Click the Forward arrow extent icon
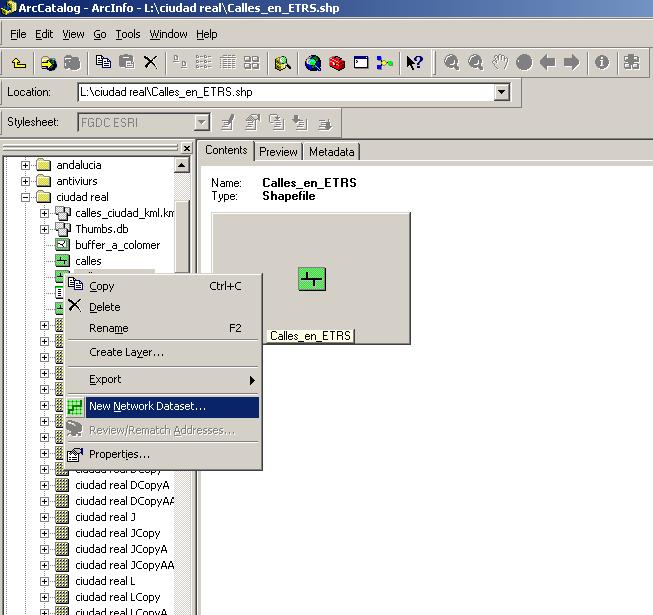 click(x=571, y=62)
